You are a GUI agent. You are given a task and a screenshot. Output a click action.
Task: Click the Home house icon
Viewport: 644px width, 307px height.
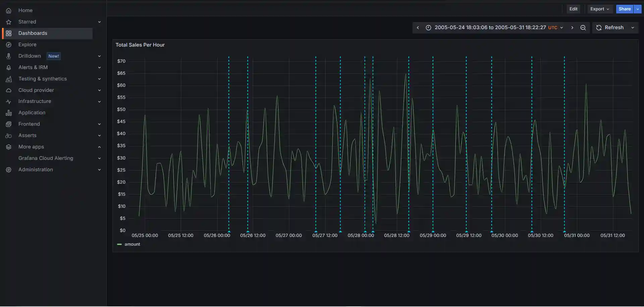(x=9, y=10)
